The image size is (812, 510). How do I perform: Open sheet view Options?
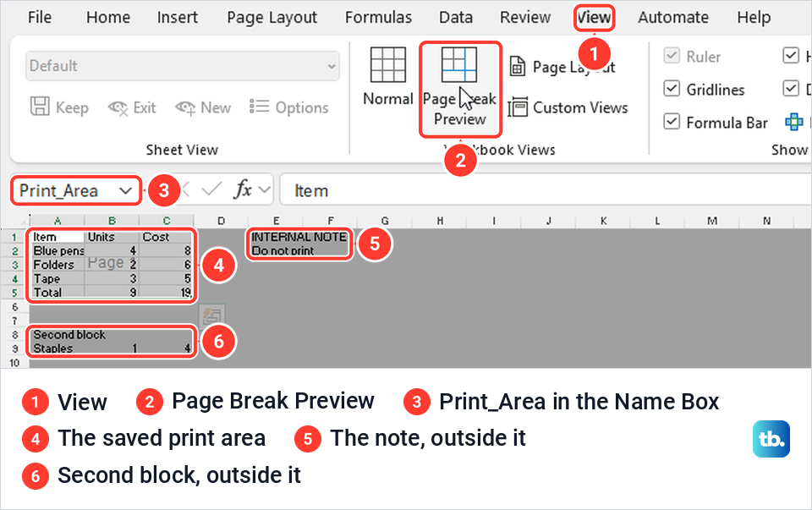pyautogui.click(x=289, y=107)
